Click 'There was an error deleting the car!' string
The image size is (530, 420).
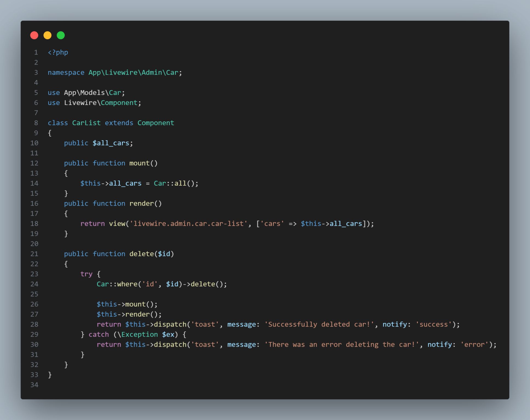pyautogui.click(x=342, y=345)
